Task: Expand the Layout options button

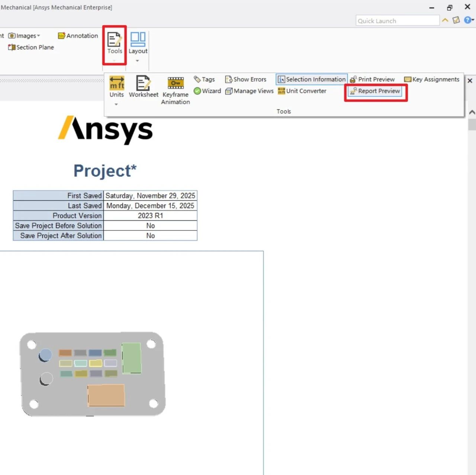Action: point(138,47)
